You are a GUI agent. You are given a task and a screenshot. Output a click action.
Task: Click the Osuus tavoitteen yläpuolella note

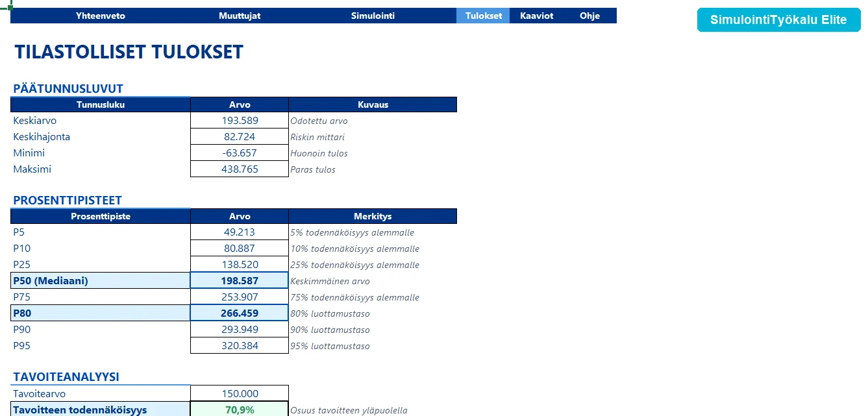(349, 410)
